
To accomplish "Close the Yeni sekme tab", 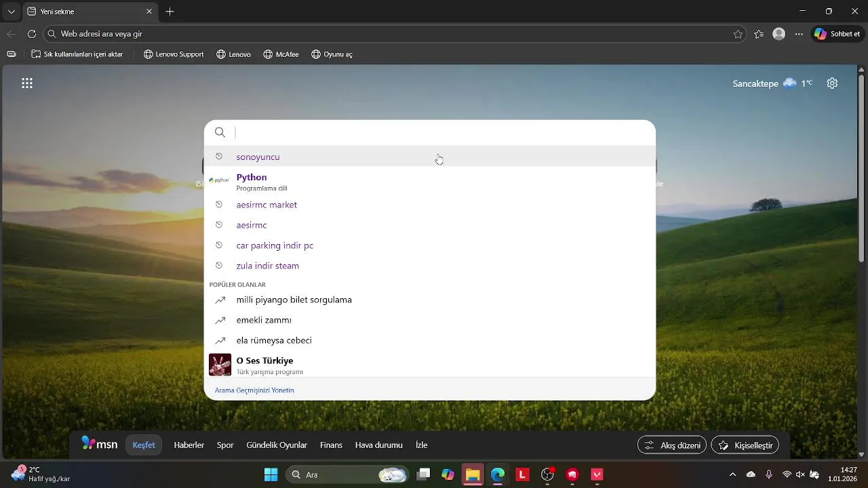I will (x=149, y=12).
